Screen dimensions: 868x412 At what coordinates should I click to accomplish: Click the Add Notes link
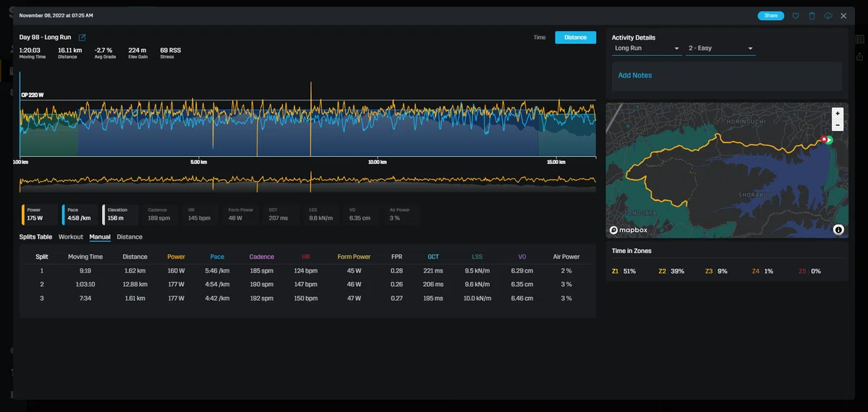pyautogui.click(x=635, y=75)
